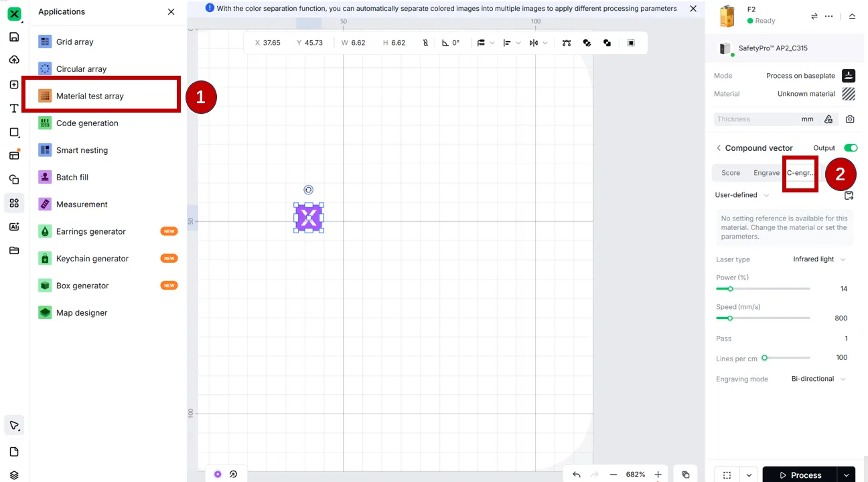Zoom out with the minus button
Image resolution: width=868 pixels, height=482 pixels.
point(613,475)
